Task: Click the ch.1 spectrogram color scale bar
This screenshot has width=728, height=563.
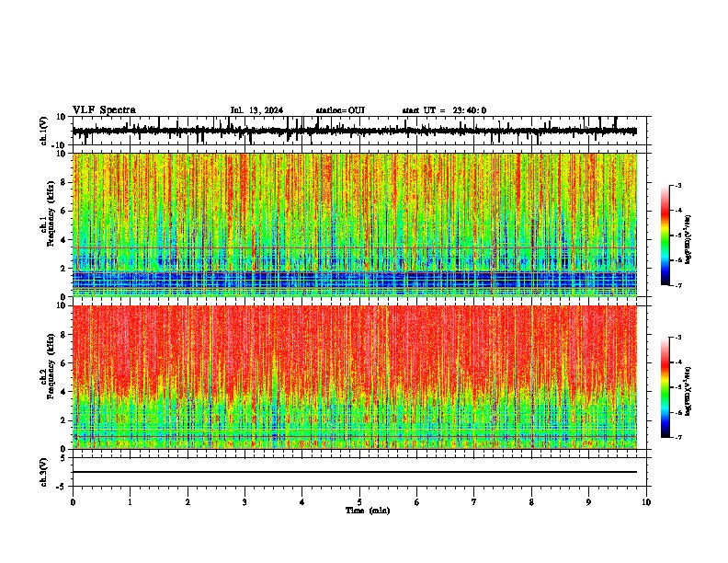Action: pos(665,236)
